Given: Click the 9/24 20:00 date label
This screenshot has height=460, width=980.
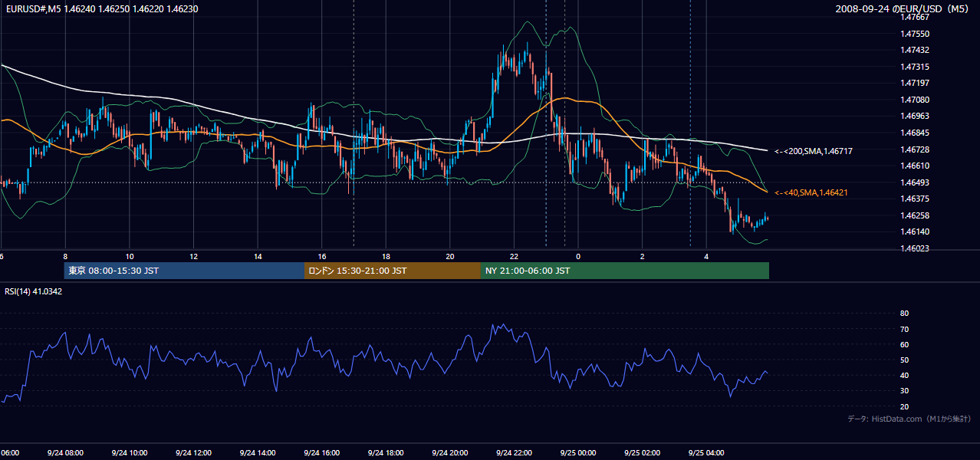Looking at the screenshot, I should coord(450,453).
